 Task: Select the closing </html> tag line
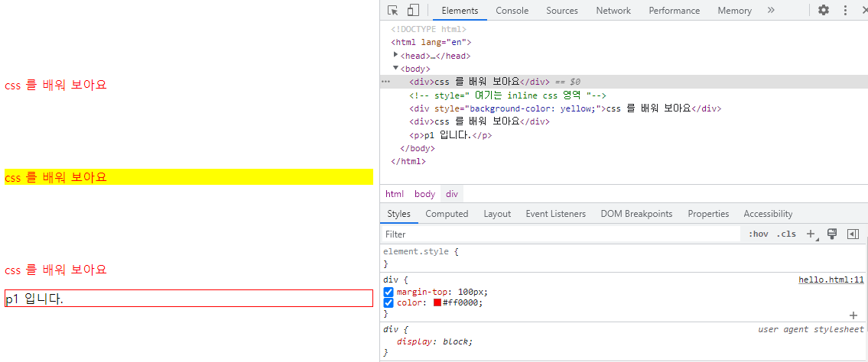pyautogui.click(x=408, y=161)
